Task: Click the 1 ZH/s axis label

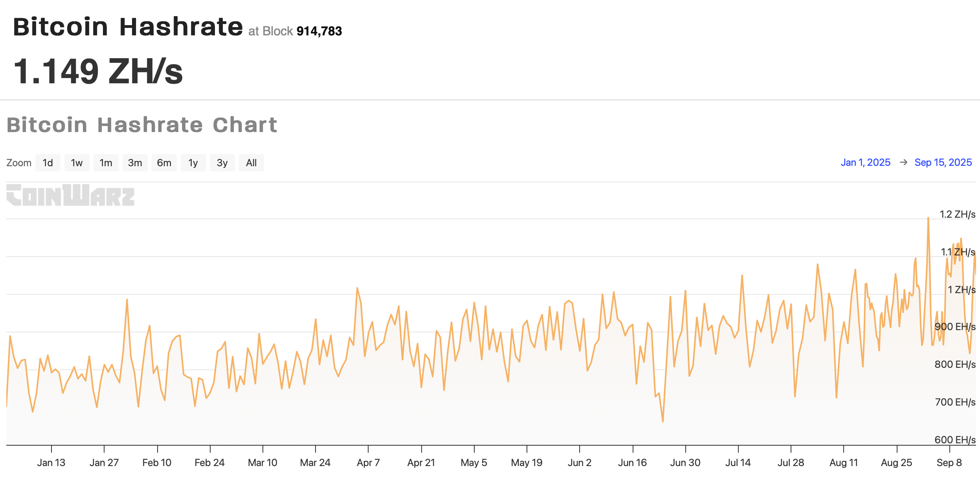Action: coord(962,290)
